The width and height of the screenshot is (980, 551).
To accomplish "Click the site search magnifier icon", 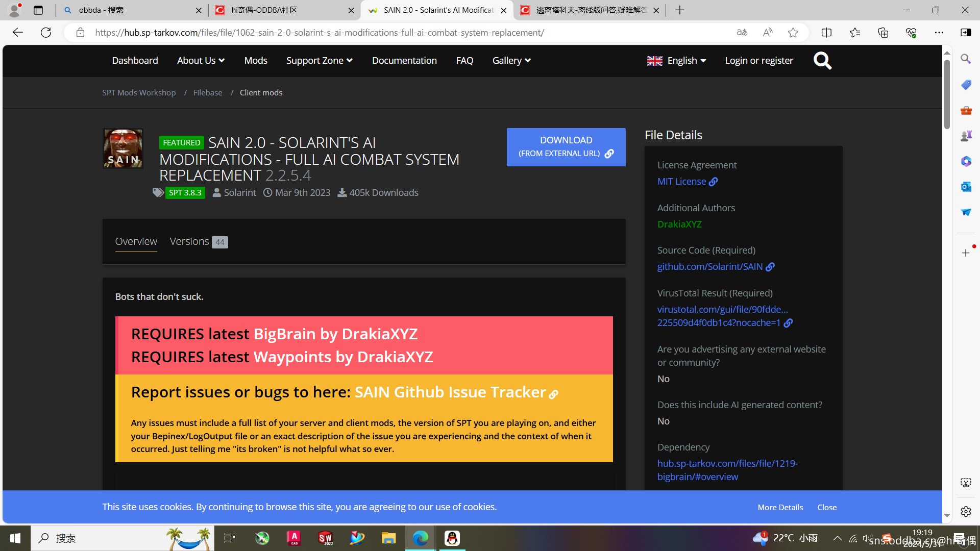I will click(822, 61).
